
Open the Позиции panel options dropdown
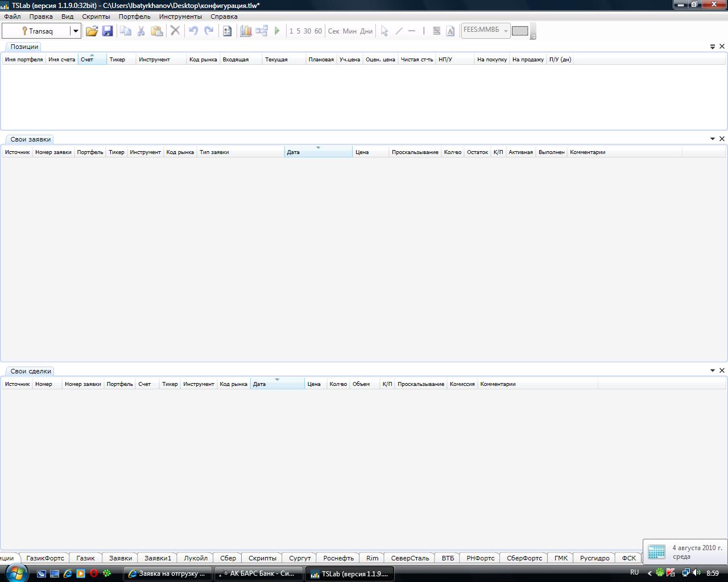click(x=713, y=47)
